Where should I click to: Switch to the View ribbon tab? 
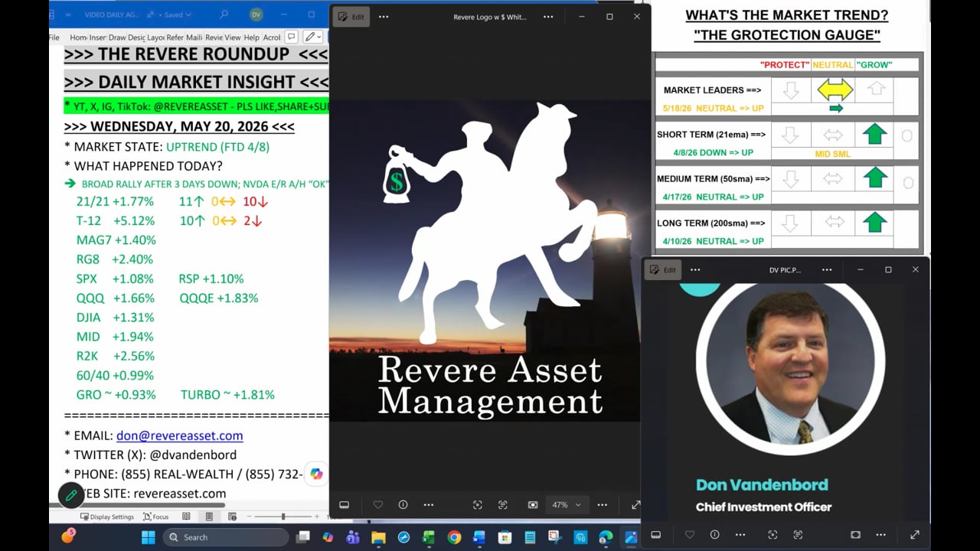point(232,37)
